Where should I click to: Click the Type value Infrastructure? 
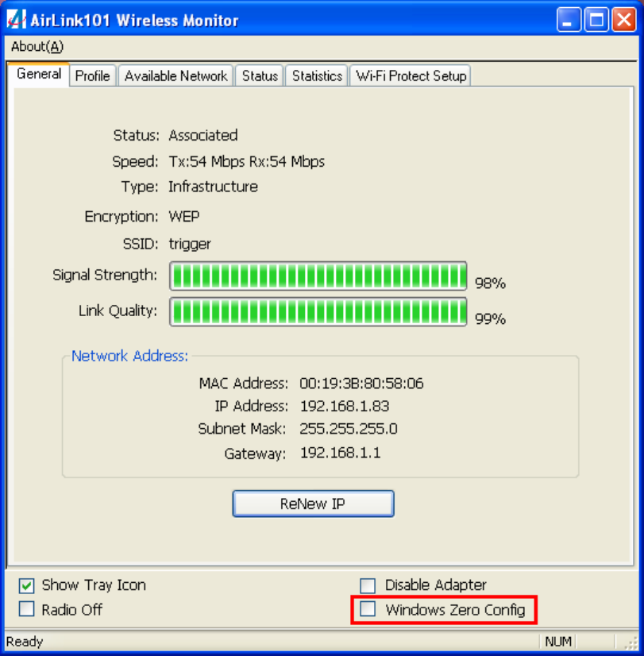[x=214, y=187]
